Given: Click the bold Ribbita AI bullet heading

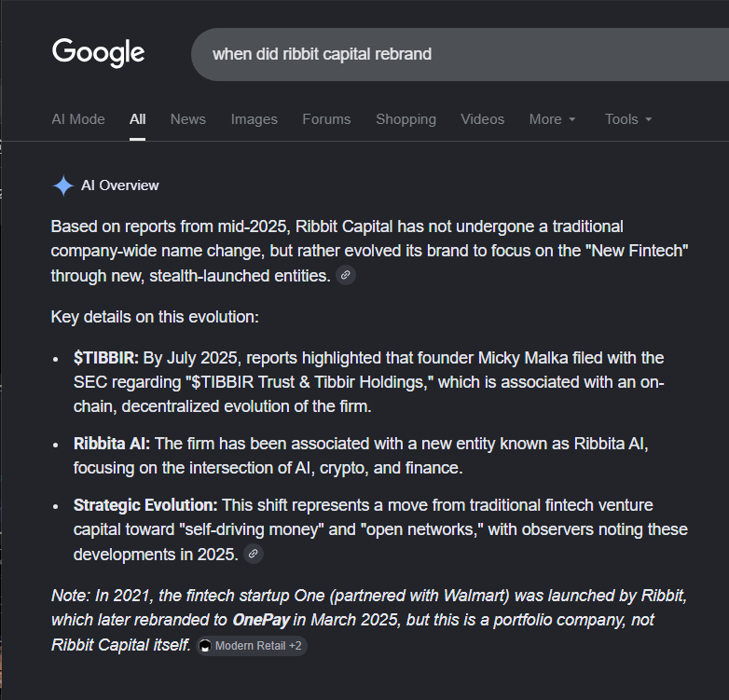Looking at the screenshot, I should point(112,444).
